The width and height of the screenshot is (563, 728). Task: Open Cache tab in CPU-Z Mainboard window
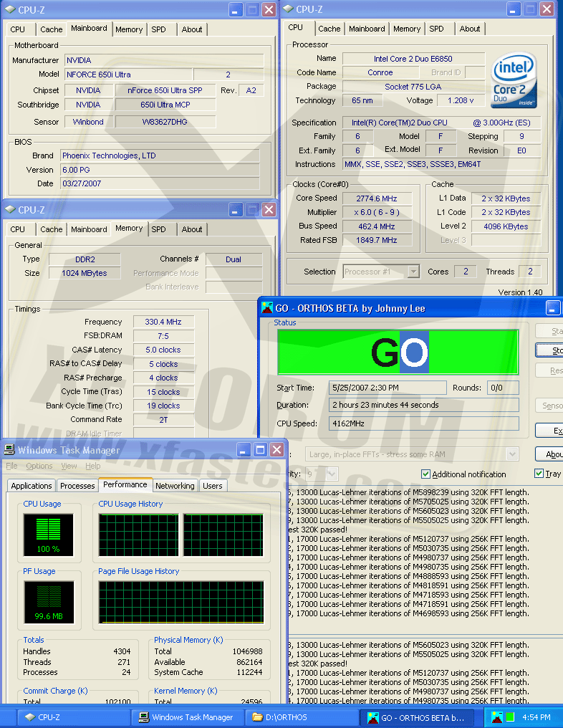pyautogui.click(x=51, y=29)
